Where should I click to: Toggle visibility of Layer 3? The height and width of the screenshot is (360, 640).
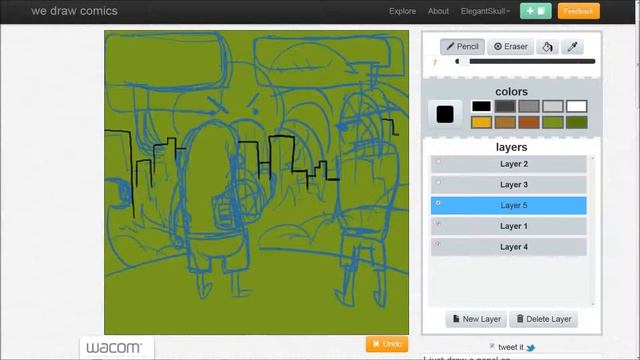[x=438, y=182]
